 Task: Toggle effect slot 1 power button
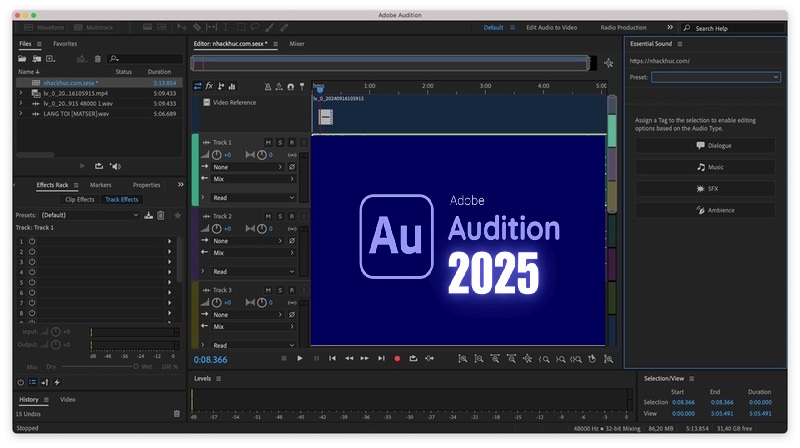pos(32,241)
